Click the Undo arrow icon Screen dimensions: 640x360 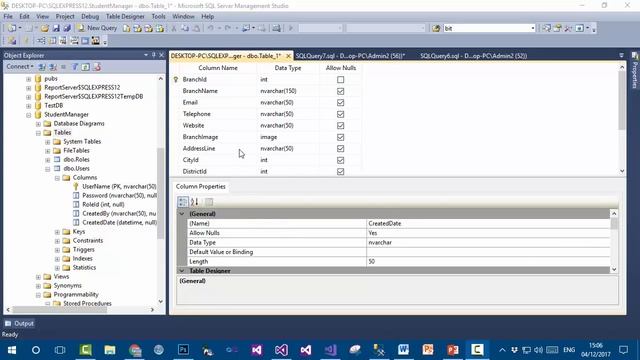(211, 28)
